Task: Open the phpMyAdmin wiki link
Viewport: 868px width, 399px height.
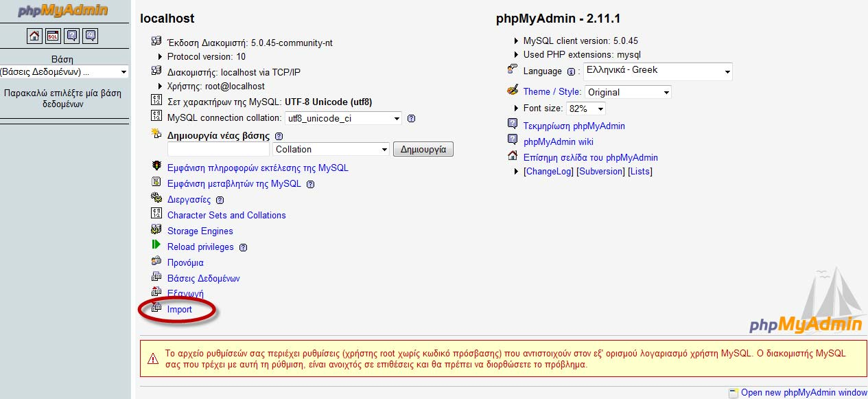Action: tap(559, 141)
